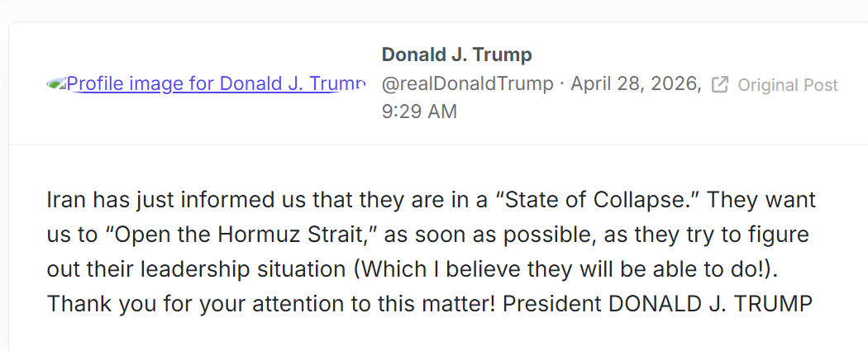
Task: Click the Donald J. Trump display name
Action: [x=456, y=55]
